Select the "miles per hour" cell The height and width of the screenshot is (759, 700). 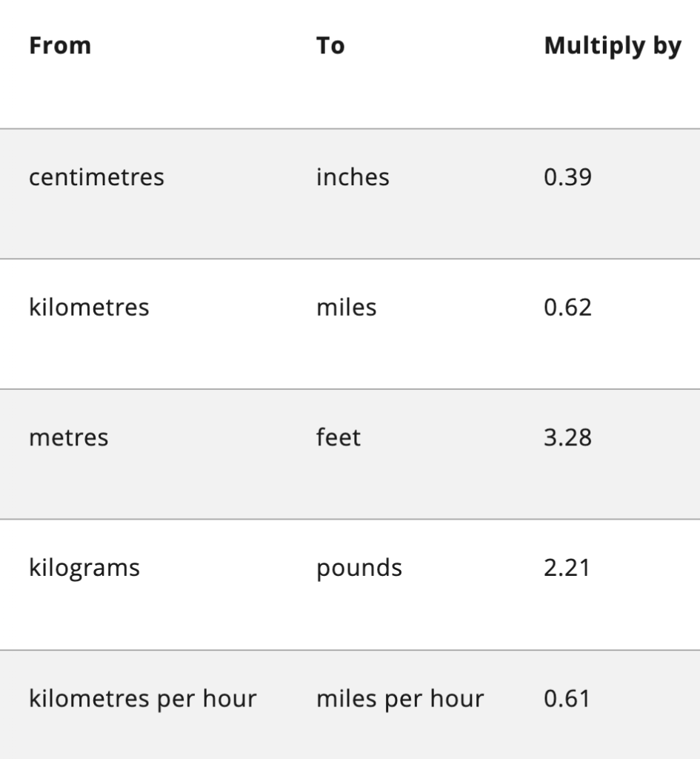tap(400, 698)
